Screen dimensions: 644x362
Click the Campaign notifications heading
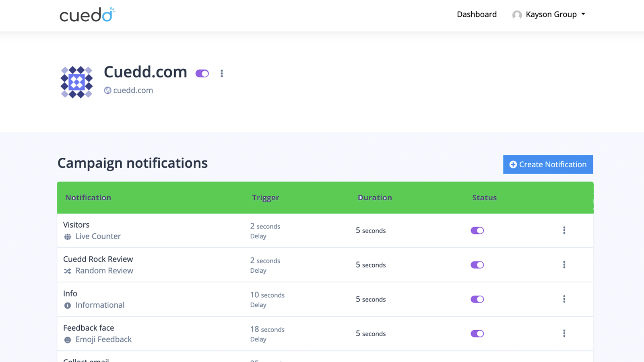pos(132,163)
